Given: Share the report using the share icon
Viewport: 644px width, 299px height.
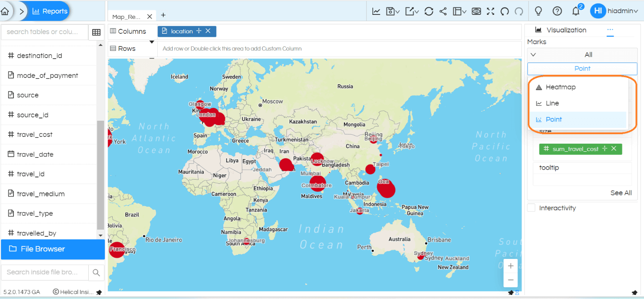Looking at the screenshot, I should (443, 11).
